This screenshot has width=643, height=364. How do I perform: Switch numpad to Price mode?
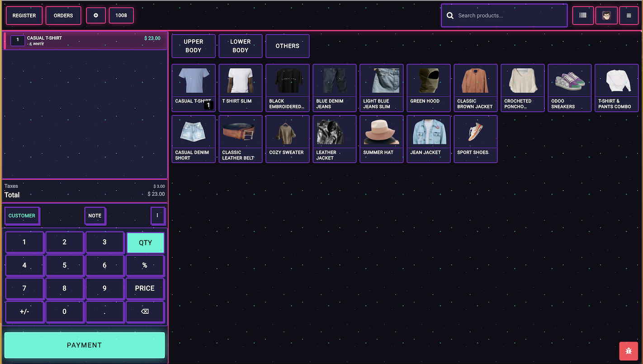(x=145, y=288)
